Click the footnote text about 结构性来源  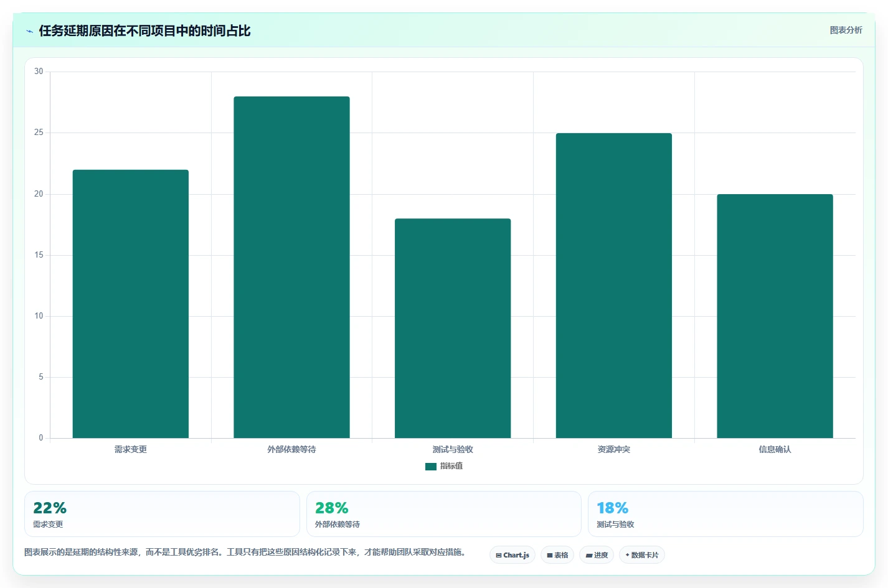click(245, 552)
